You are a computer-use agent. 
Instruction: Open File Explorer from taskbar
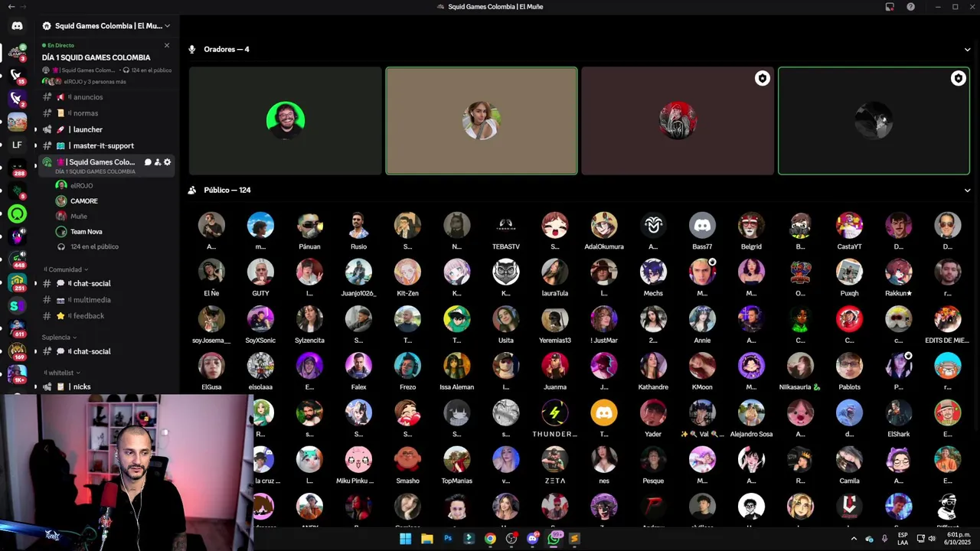(x=427, y=539)
